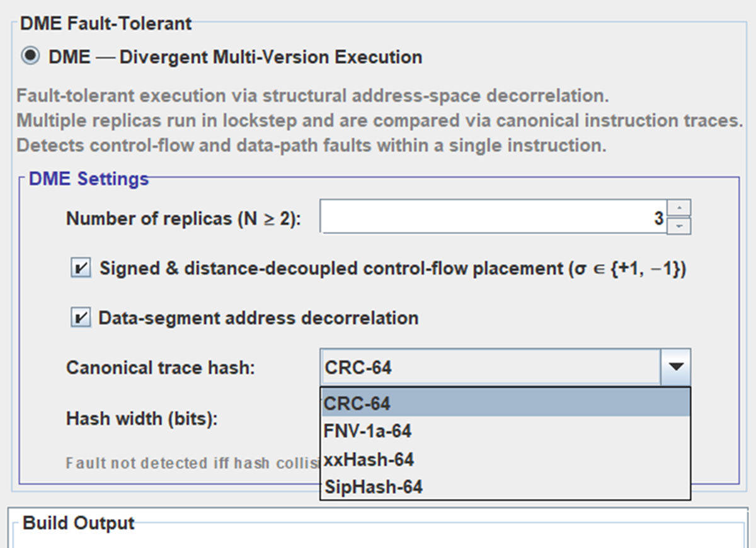
Task: Decrease the number of replicas with down arrow
Action: click(679, 226)
